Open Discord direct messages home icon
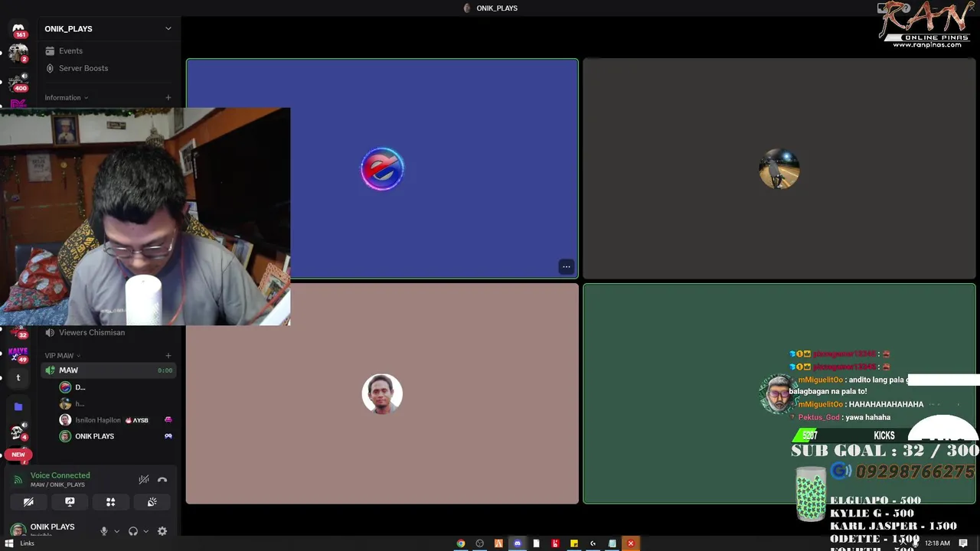Viewport: 980px width, 551px height. tap(18, 29)
